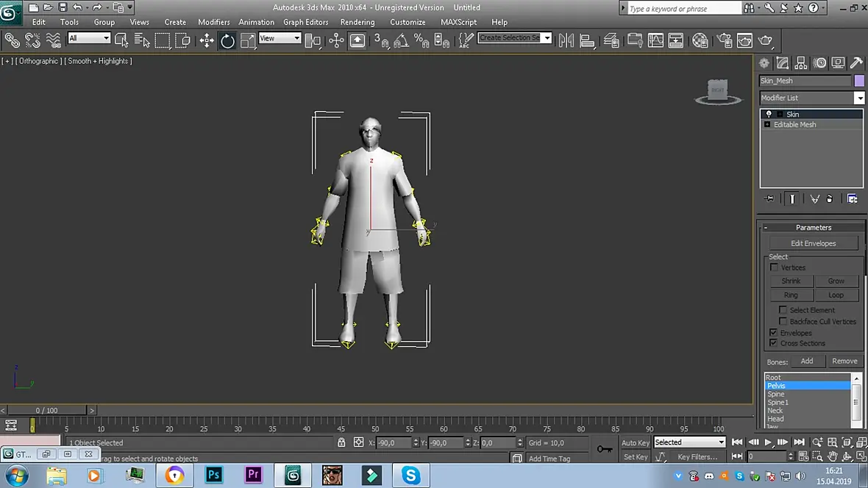Check Backface Cull Vertices option
The image size is (868, 488).
[783, 321]
